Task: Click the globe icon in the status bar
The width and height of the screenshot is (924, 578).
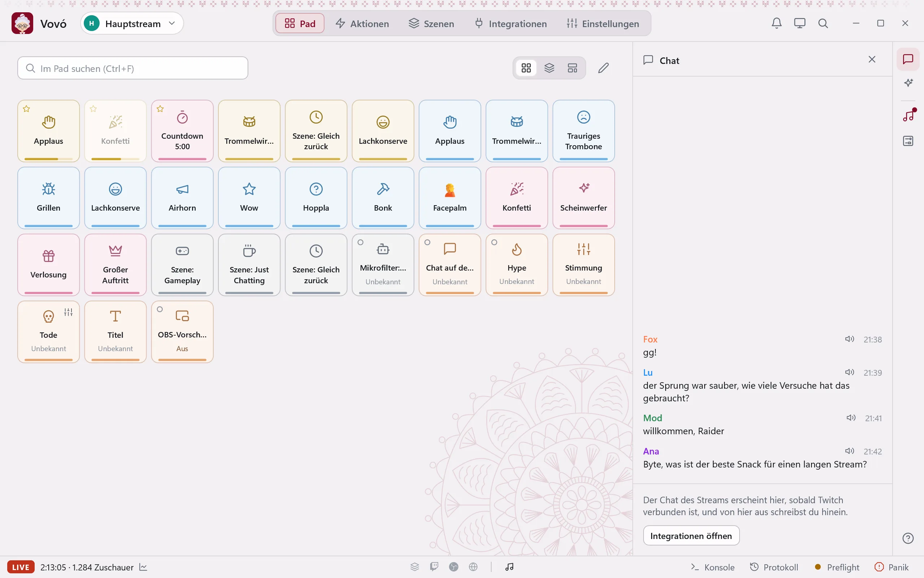Action: click(473, 567)
